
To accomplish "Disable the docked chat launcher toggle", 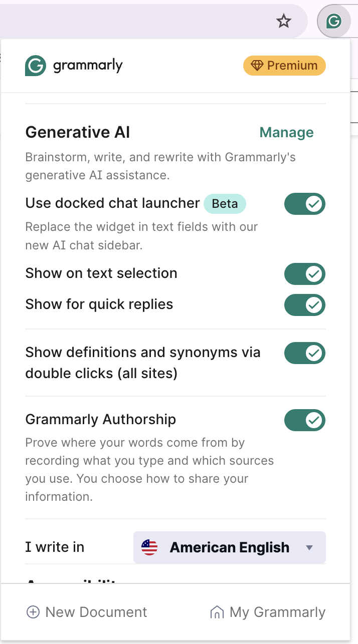I will pyautogui.click(x=304, y=204).
